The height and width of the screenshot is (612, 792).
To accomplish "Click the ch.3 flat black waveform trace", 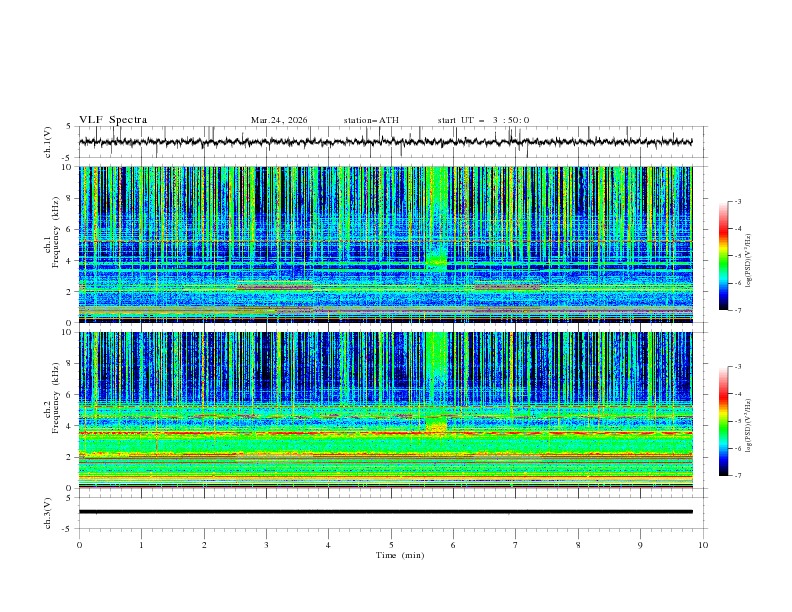I will click(386, 512).
